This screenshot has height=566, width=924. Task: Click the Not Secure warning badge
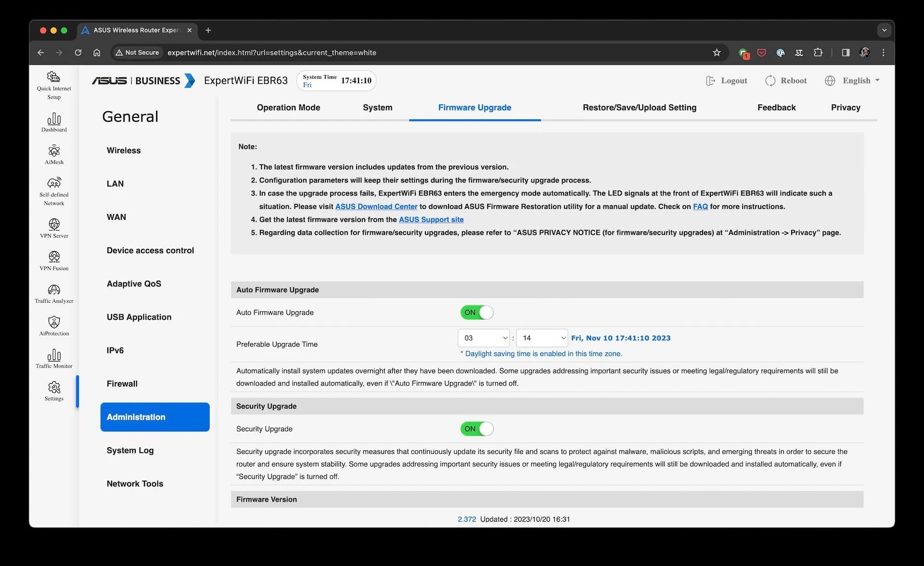tap(137, 52)
